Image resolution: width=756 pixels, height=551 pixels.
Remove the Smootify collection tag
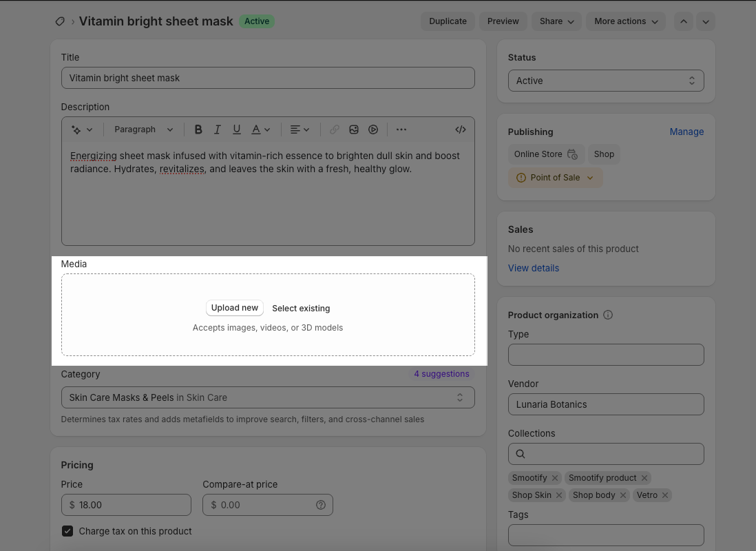554,478
